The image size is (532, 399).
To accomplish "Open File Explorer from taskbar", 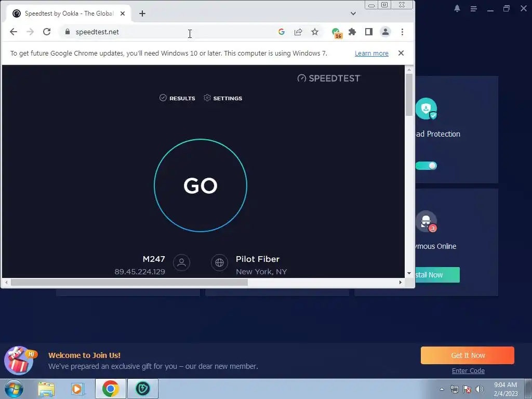I will [x=46, y=389].
